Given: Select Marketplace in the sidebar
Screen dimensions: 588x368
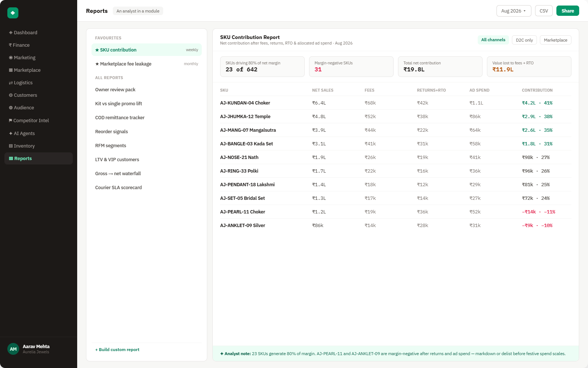Looking at the screenshot, I should pyautogui.click(x=39, y=70).
